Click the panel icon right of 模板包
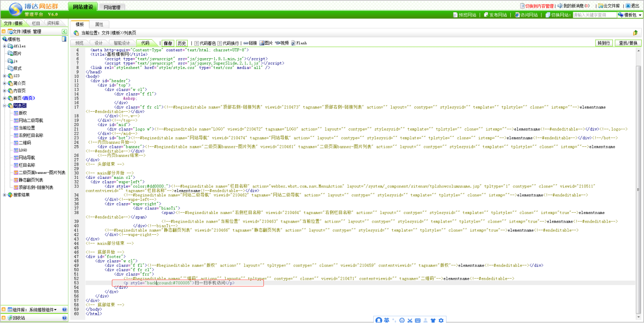This screenshot has width=644, height=323. pyautogui.click(x=64, y=39)
